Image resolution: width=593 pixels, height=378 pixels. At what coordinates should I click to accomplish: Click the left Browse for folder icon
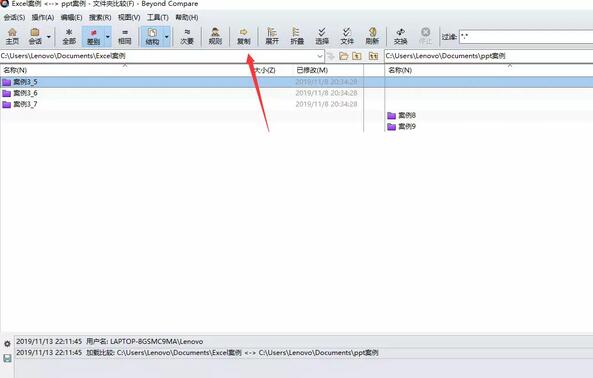point(343,56)
